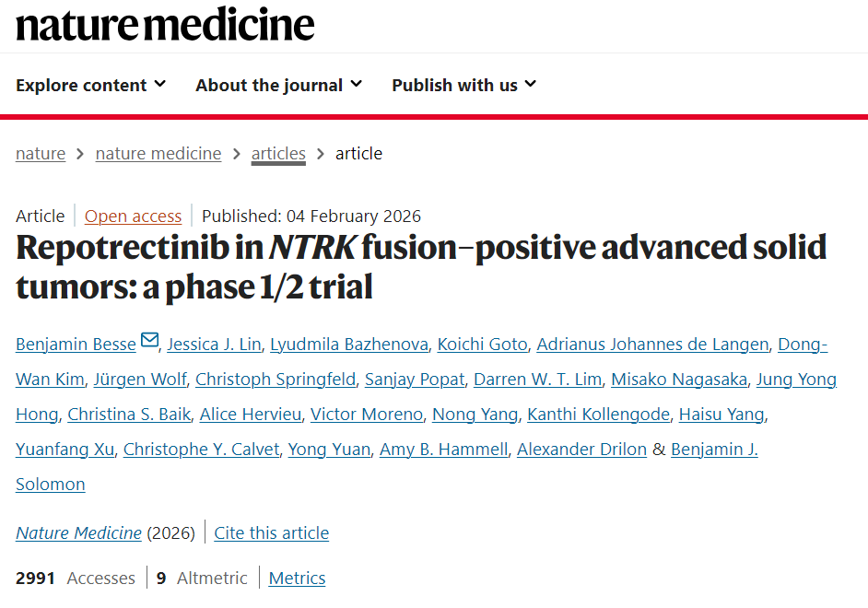
Task: Open Alexander Drilon's author details
Action: tap(581, 450)
